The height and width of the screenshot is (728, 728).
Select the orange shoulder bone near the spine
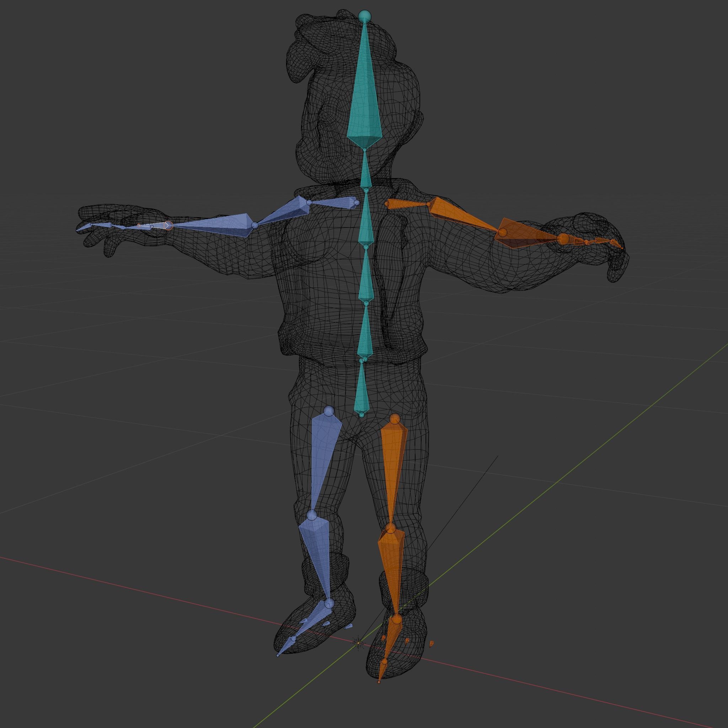(x=408, y=204)
